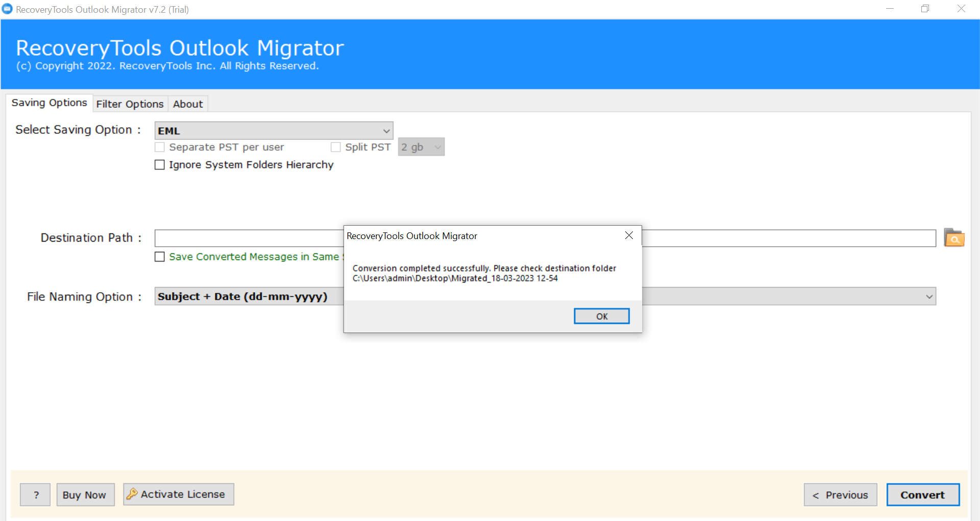
Task: Click the RecoveryTools app icon in title bar
Action: pos(7,9)
